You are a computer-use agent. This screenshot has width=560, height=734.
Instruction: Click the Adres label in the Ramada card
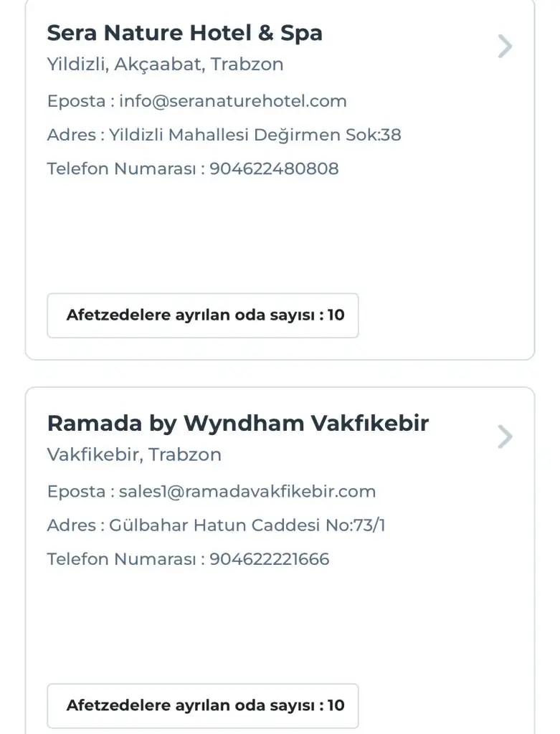(x=71, y=525)
